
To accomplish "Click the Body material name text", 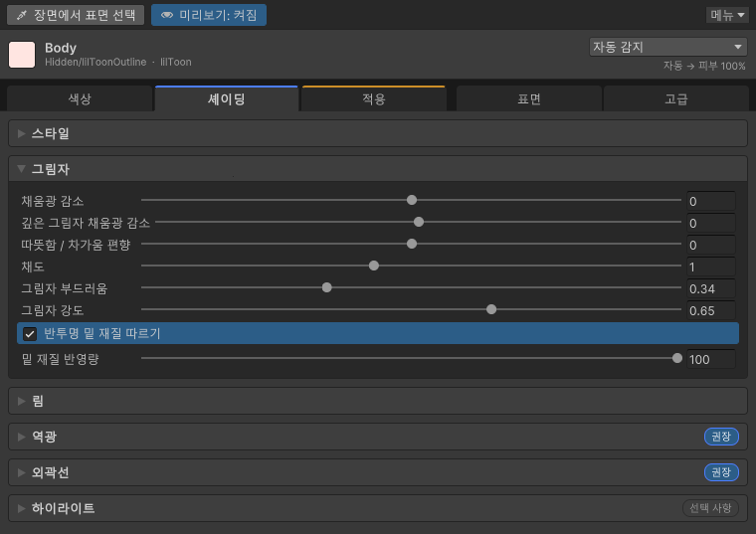I will 61,48.
